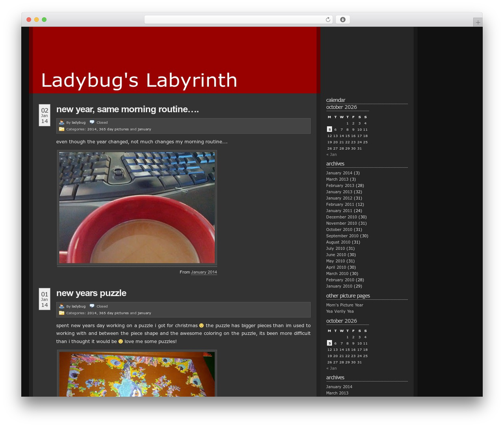Click the coffee mug and keyboard photo
This screenshot has width=504, height=427.
137,208
